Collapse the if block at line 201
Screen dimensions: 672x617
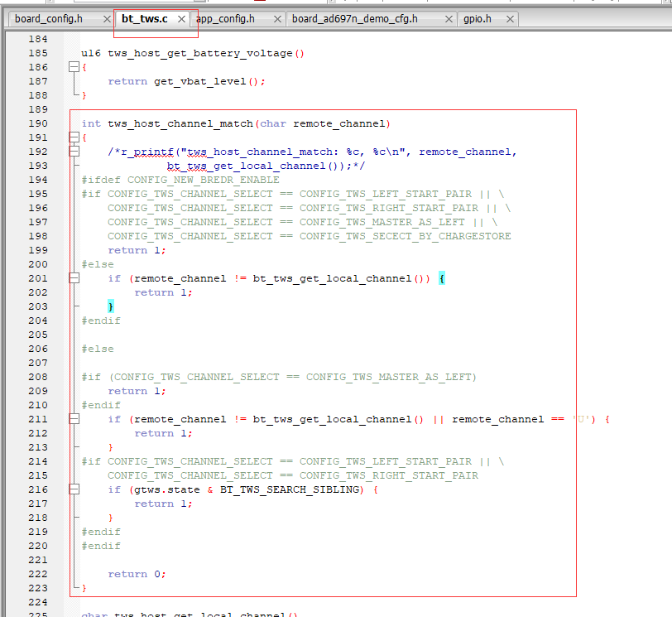tap(74, 278)
